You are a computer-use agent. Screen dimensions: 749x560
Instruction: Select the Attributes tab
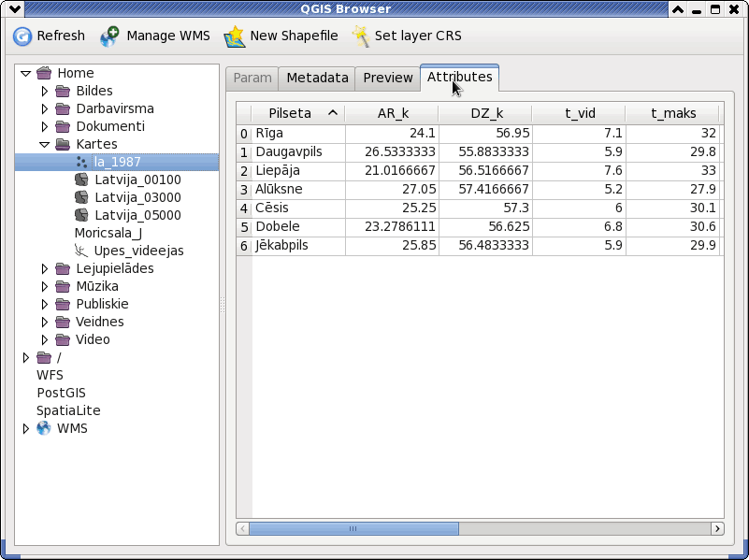pos(459,77)
